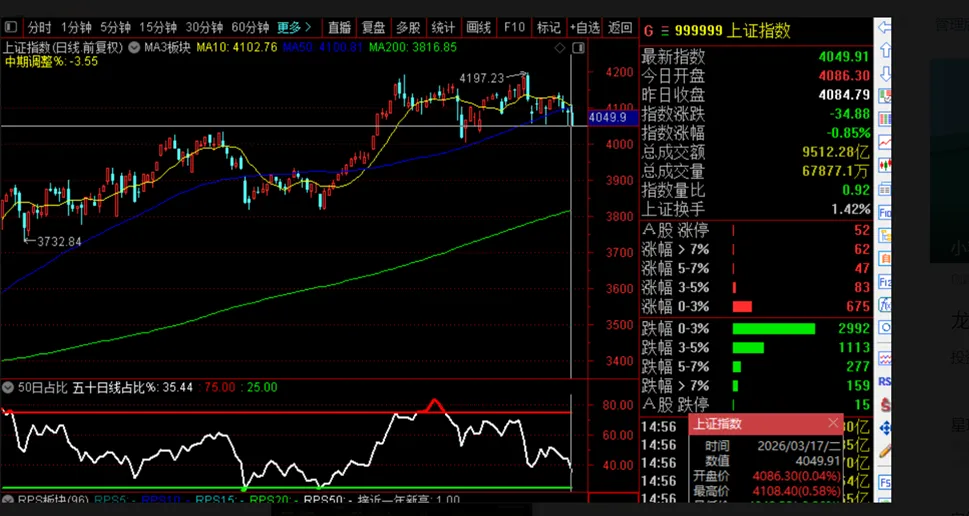Image resolution: width=969 pixels, height=516 pixels.
Task: Click the three-line icon beside code 999999
Action: coord(665,30)
